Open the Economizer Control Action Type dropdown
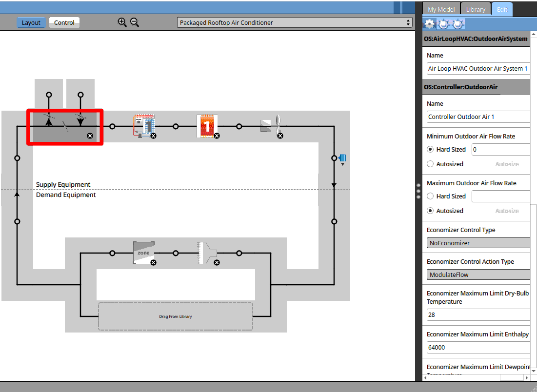Screen dimensions: 537x392 pyautogui.click(x=478, y=274)
